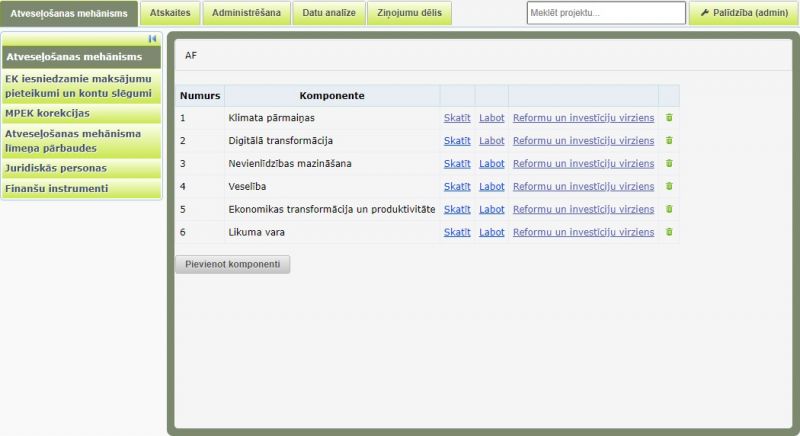The image size is (800, 436).
Task: Select the Datu analīze tab
Action: click(329, 13)
